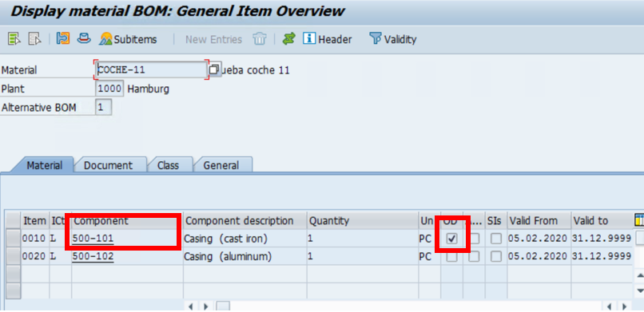
Task: Click the second grey item list icon
Action: 34,39
